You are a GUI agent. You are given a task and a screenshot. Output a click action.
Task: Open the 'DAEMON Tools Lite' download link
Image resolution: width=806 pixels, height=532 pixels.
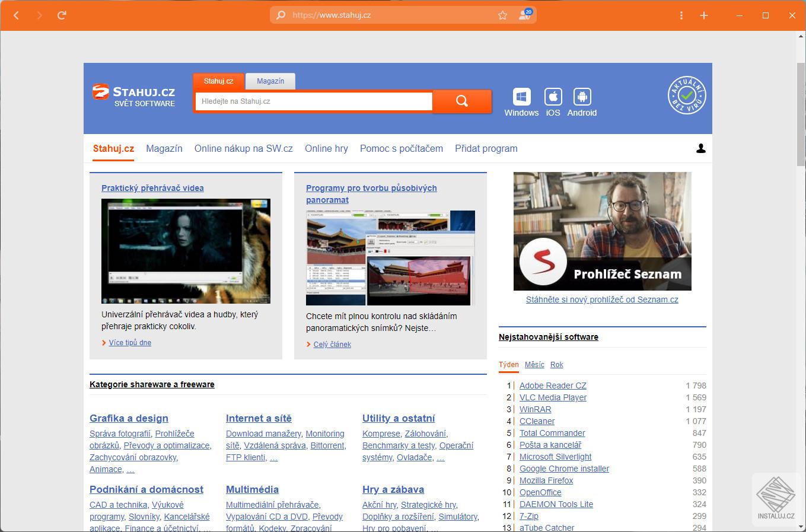click(x=556, y=504)
